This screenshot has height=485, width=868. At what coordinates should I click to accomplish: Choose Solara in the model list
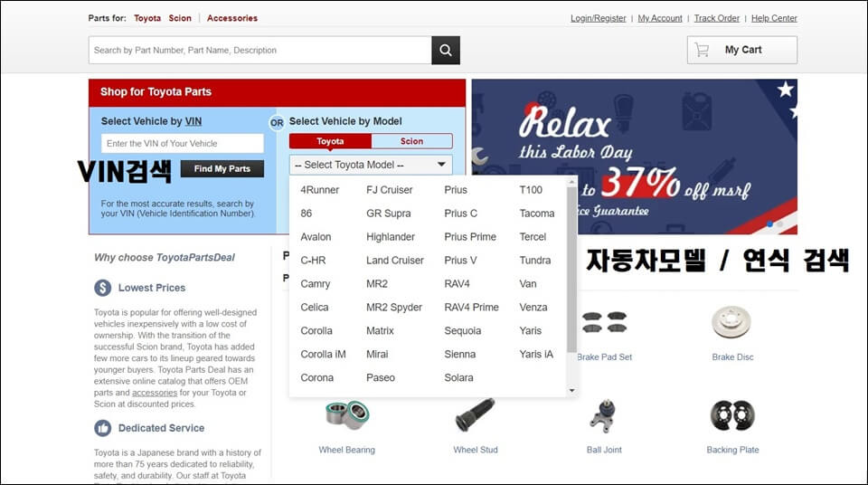pyautogui.click(x=458, y=378)
